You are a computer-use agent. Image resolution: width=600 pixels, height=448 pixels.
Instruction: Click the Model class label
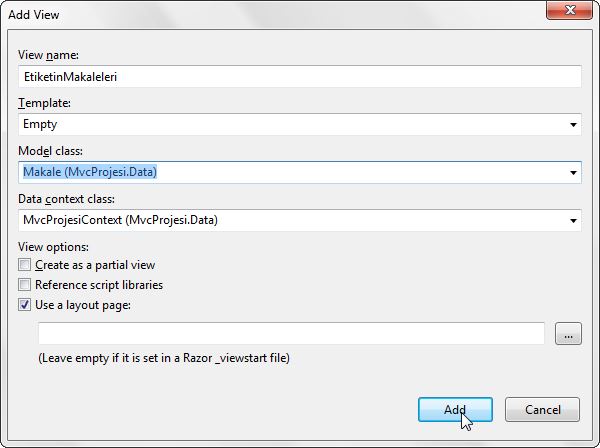tap(53, 150)
